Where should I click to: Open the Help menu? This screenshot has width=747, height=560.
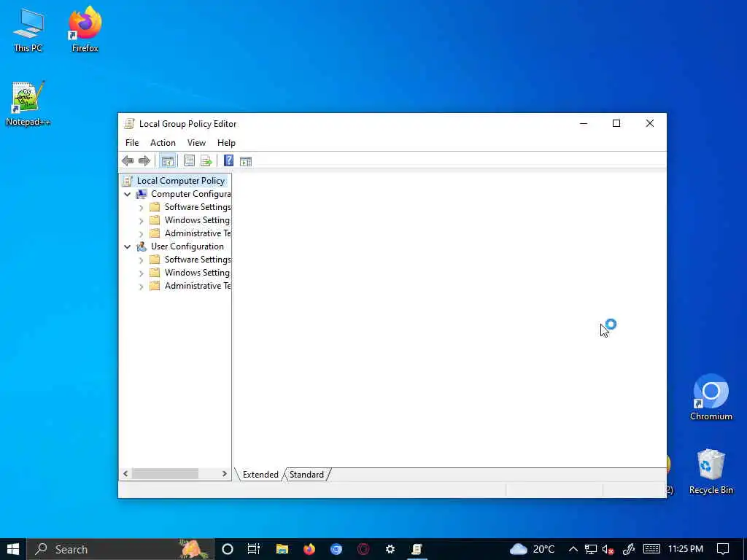pyautogui.click(x=226, y=143)
